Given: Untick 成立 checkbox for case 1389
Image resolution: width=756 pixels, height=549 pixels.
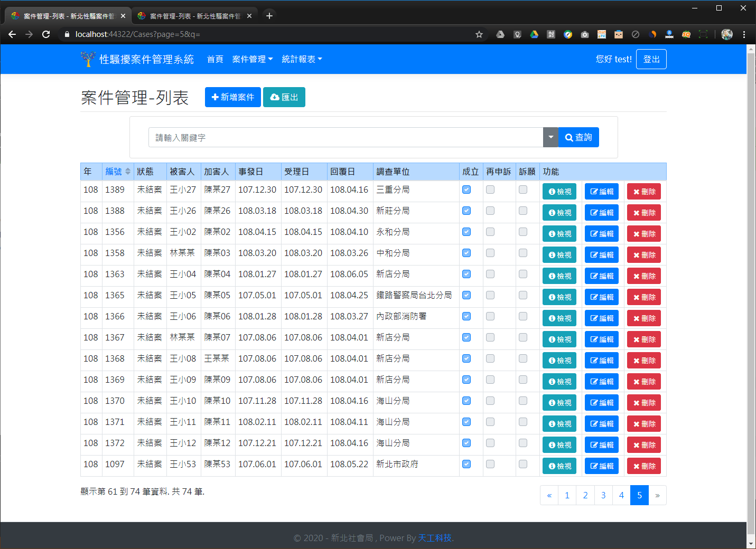Looking at the screenshot, I should (x=466, y=190).
